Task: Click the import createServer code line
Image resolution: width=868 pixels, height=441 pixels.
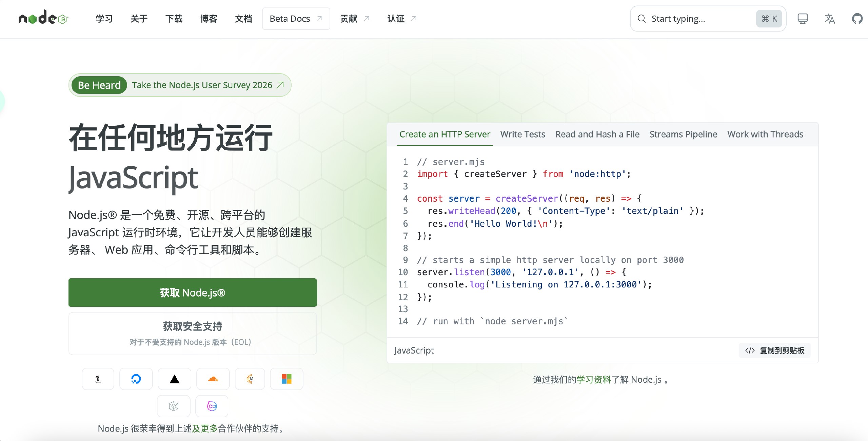Action: tap(524, 174)
